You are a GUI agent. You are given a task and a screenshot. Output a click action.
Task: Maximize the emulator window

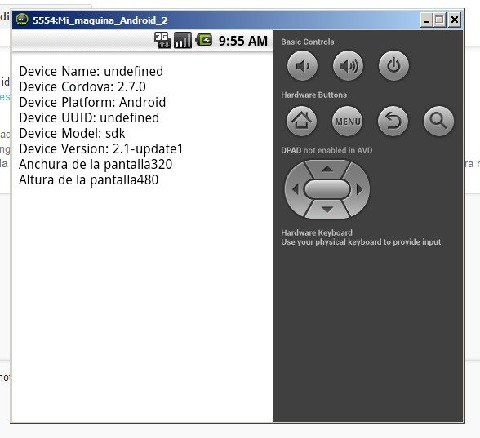tap(439, 20)
